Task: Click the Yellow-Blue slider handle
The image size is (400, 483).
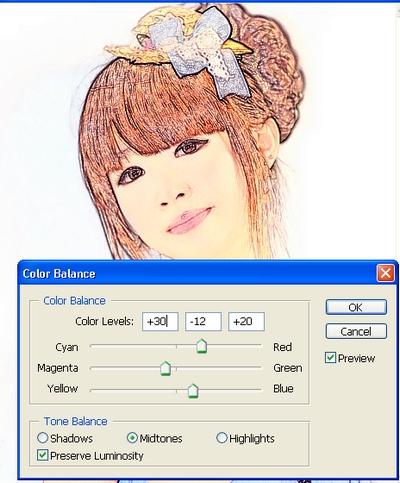Action: (193, 391)
